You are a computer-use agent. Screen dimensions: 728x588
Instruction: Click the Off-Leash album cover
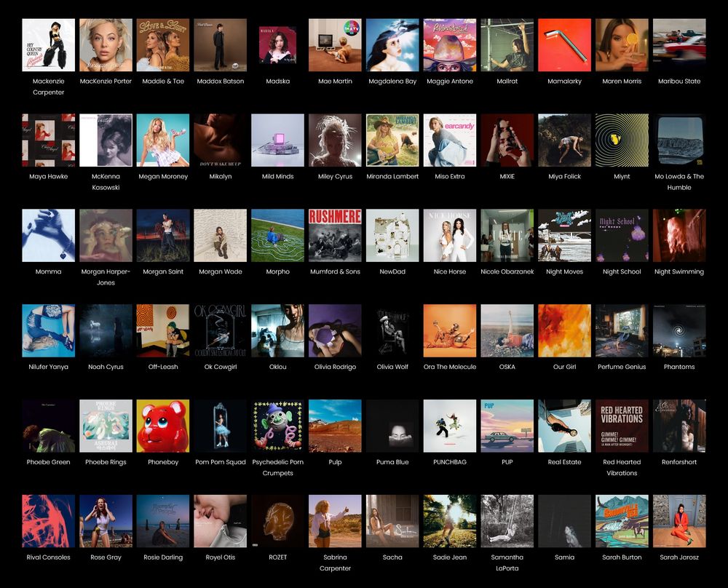click(163, 330)
